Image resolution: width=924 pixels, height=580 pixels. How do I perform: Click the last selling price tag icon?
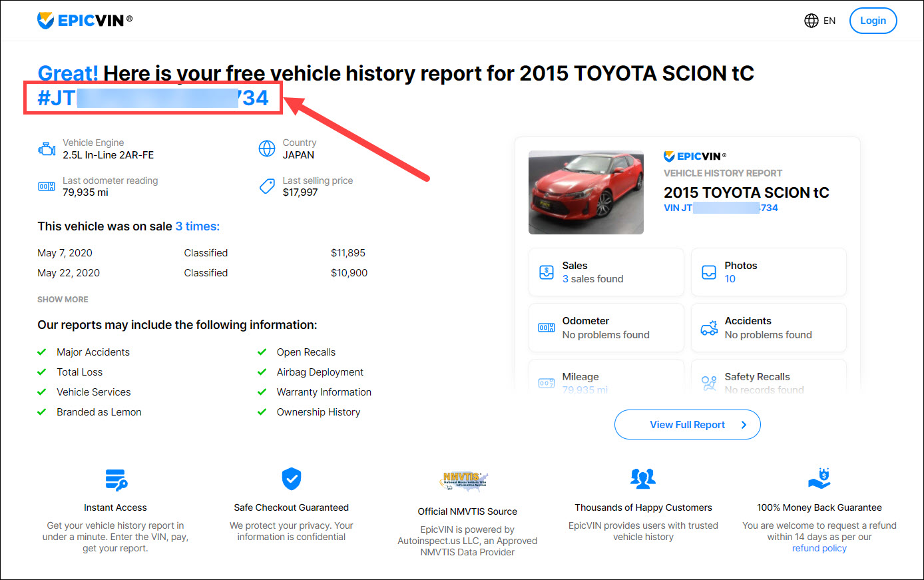pos(267,186)
